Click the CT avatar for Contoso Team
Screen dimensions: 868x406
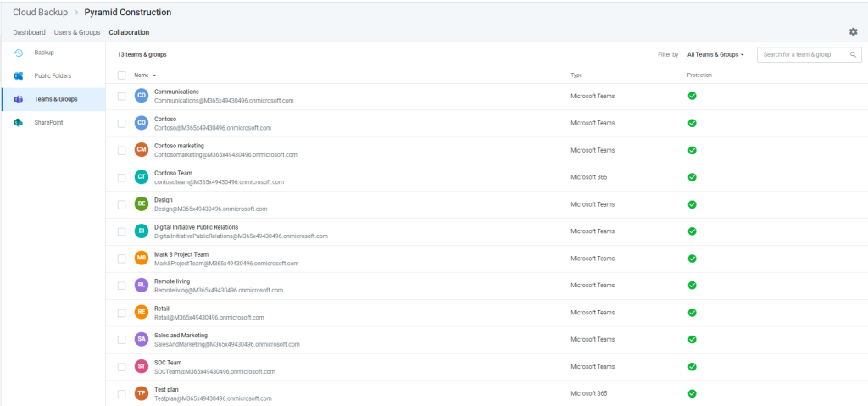tap(142, 177)
